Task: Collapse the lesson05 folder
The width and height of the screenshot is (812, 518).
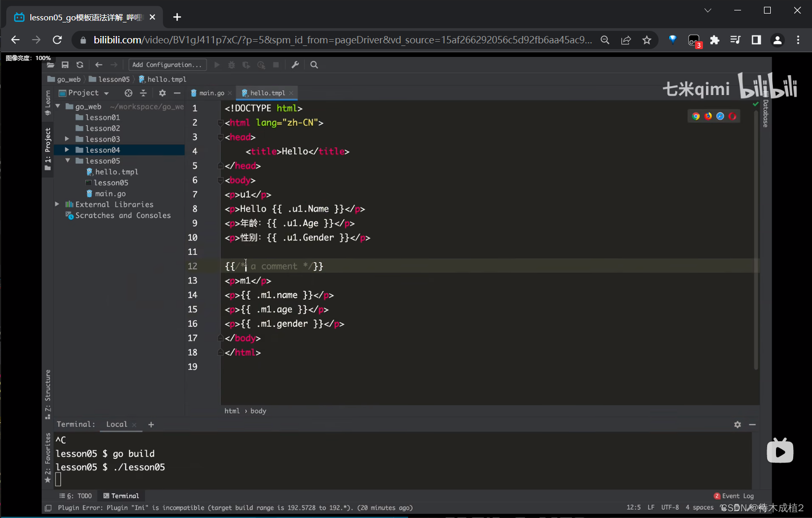Action: 67,161
